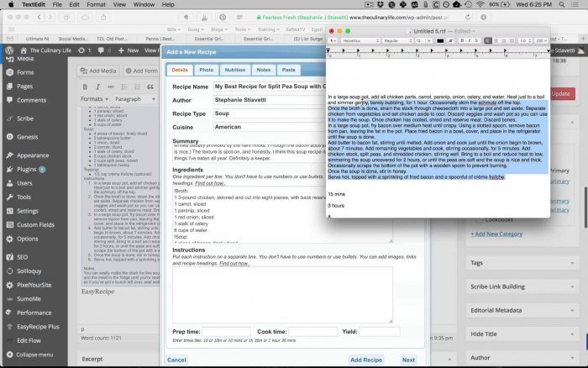Toggle italic in WordPress editor toolbar
This screenshot has width=588, height=368.
pos(97,87)
